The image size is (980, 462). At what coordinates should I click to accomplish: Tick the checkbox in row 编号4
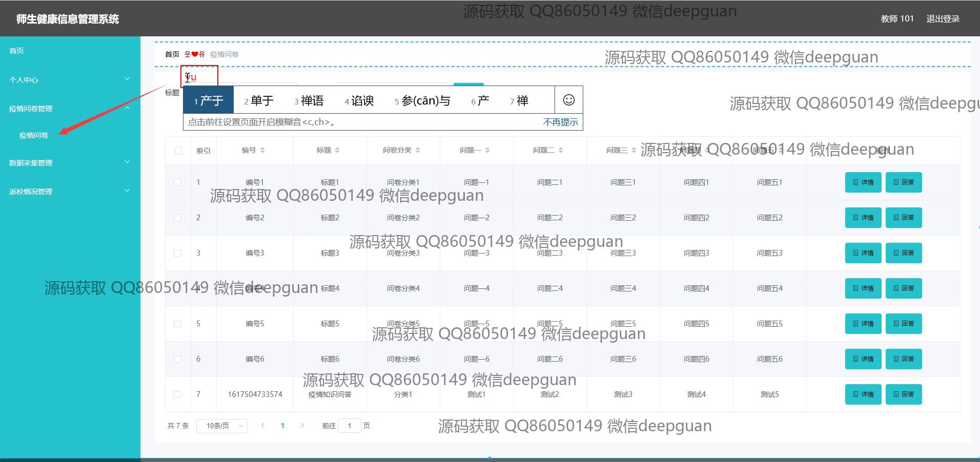(177, 288)
